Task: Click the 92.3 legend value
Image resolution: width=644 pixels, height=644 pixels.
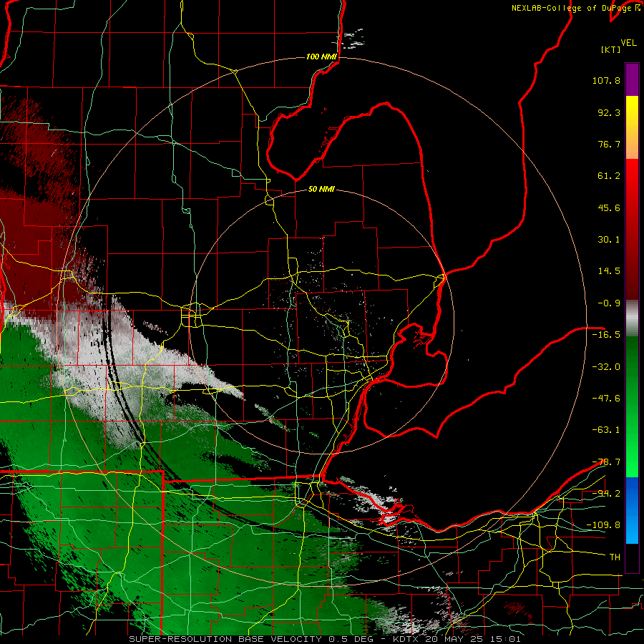Action: 609,112
